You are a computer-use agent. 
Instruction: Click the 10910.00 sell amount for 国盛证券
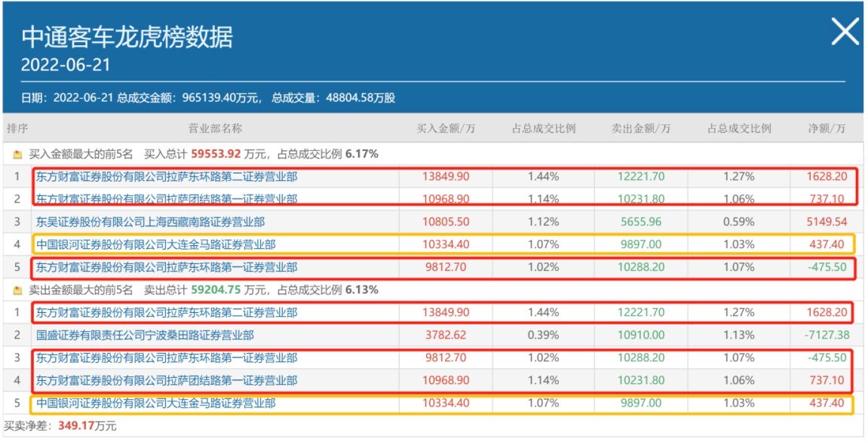(x=641, y=335)
